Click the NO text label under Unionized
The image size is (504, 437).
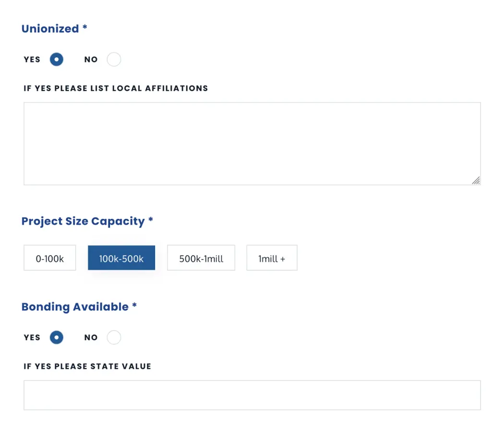point(91,59)
